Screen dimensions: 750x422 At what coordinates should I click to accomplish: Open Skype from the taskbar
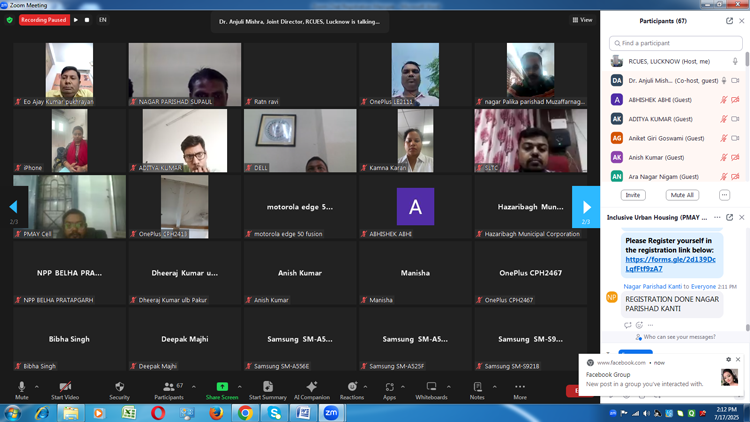click(274, 413)
